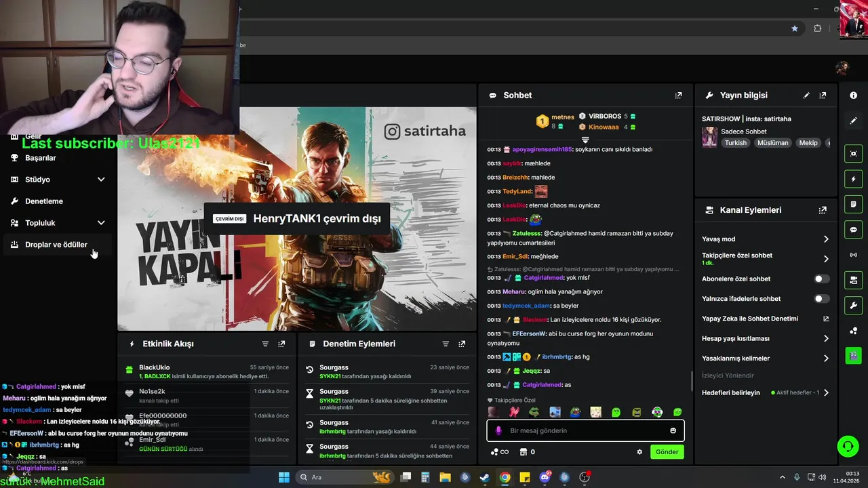This screenshot has height=488, width=868.
Task: Pop out the Sohbet chat panel
Action: click(678, 96)
